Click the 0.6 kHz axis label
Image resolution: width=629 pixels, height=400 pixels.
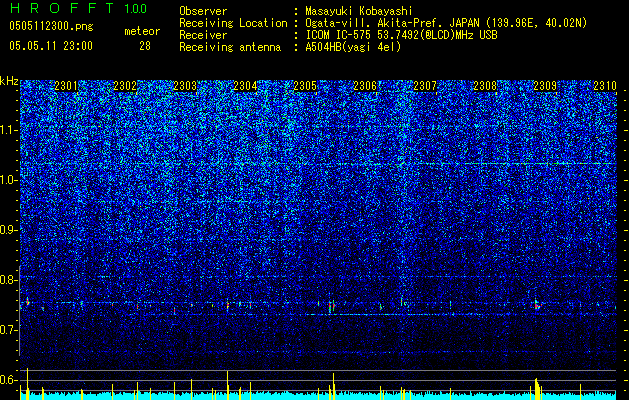click(9, 380)
